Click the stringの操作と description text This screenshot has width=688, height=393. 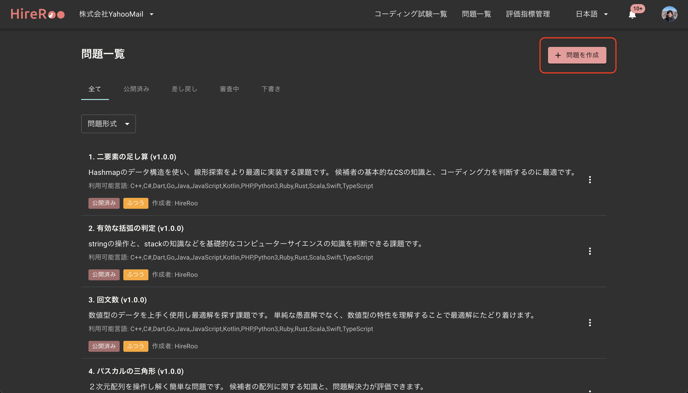[256, 244]
